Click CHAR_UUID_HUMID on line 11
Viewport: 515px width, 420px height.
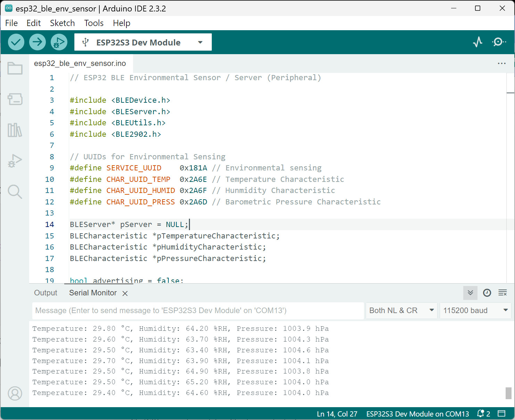(x=141, y=191)
